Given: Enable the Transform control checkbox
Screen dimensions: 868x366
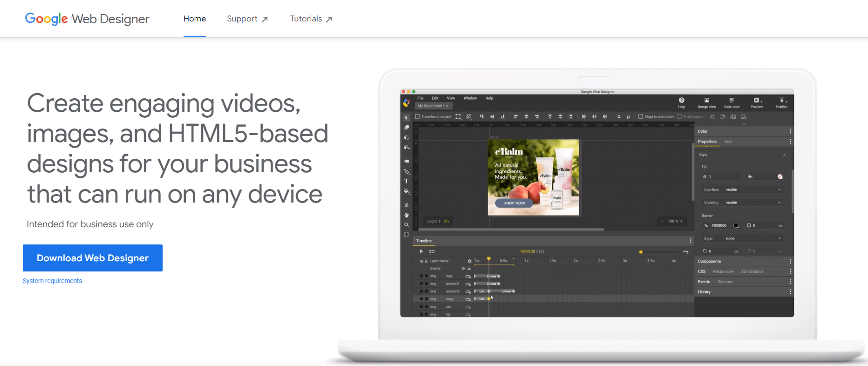Looking at the screenshot, I should pyautogui.click(x=417, y=116).
